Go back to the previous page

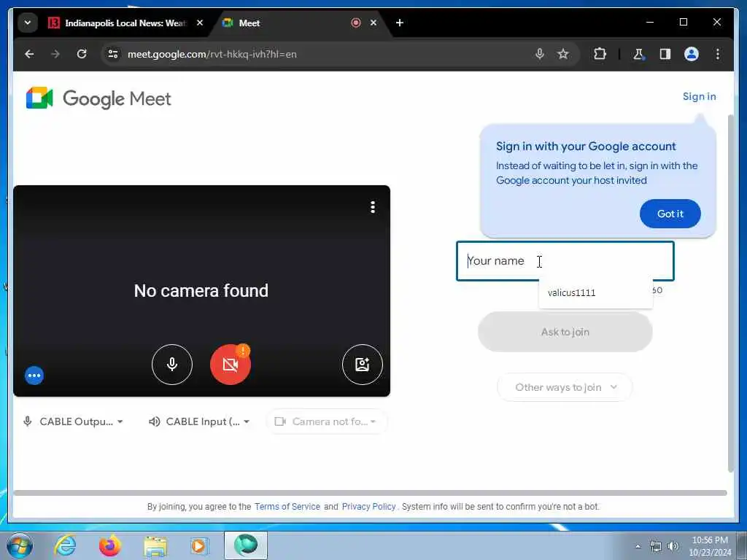29,54
